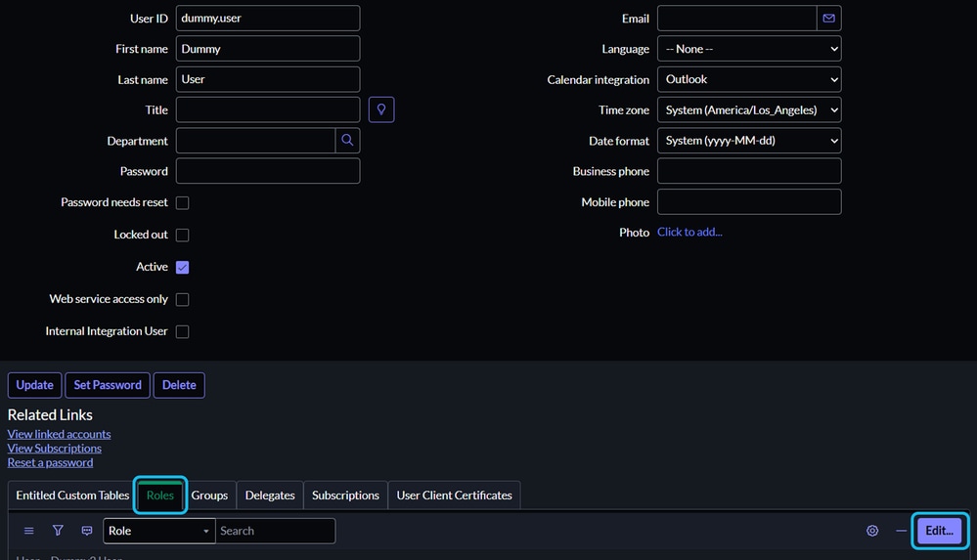Enable Web service access only
Screen dimensions: 977x560
click(x=183, y=300)
